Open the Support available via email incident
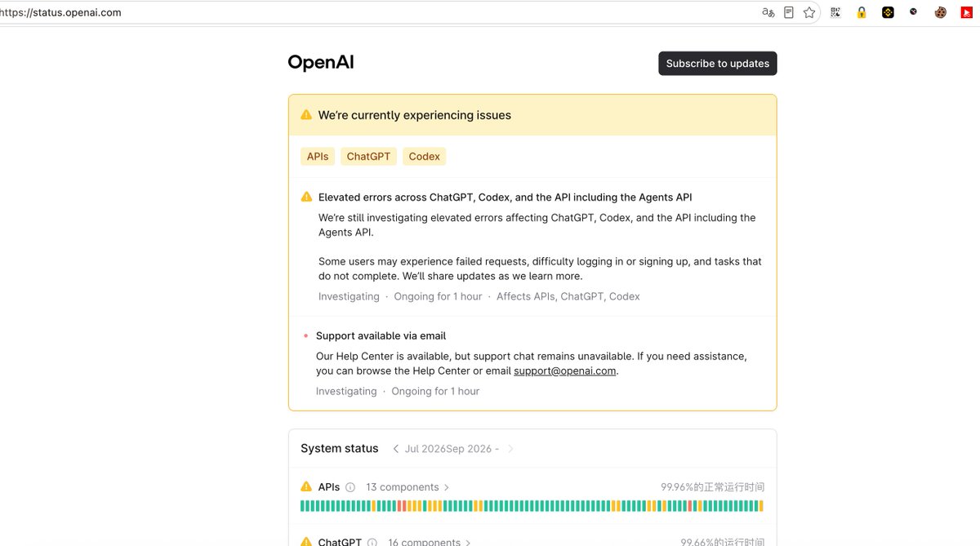This screenshot has height=546, width=980. [381, 335]
